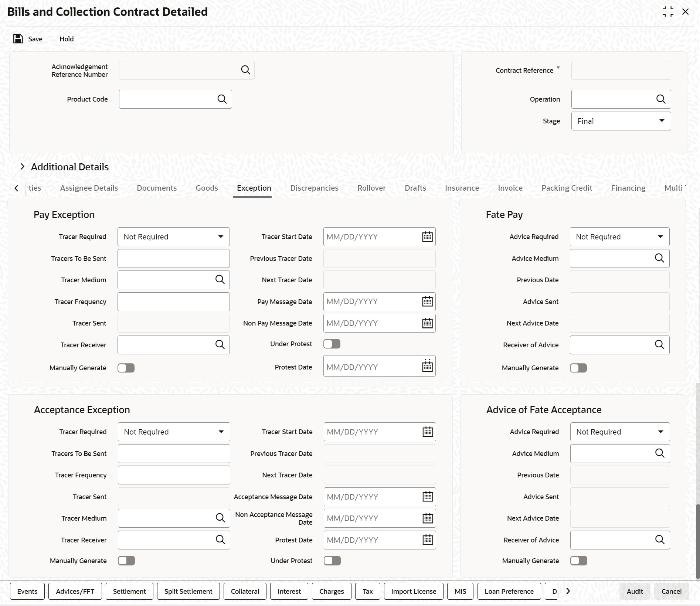Switch to the Discrepancies tab
Viewport: 700px width, 606px height.
314,188
